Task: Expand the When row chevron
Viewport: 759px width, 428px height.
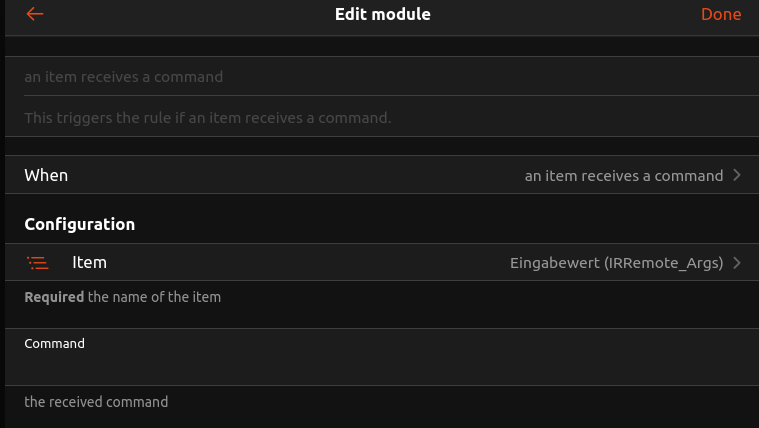Action: [x=737, y=175]
